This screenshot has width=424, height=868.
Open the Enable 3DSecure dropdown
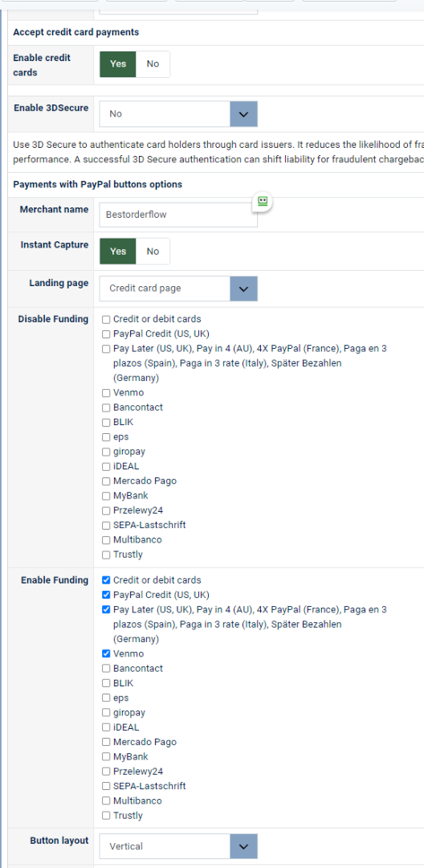click(x=178, y=114)
